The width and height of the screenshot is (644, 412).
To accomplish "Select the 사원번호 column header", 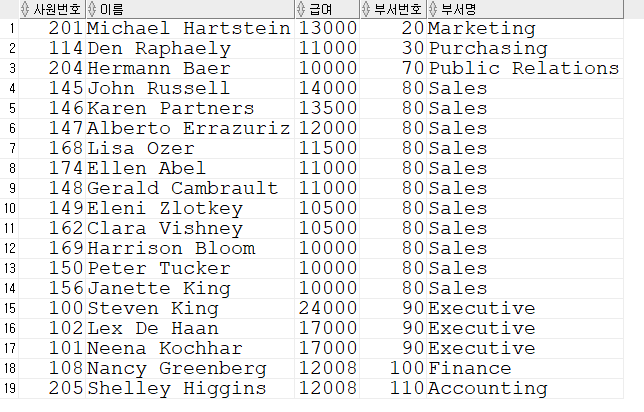I will 52,9.
